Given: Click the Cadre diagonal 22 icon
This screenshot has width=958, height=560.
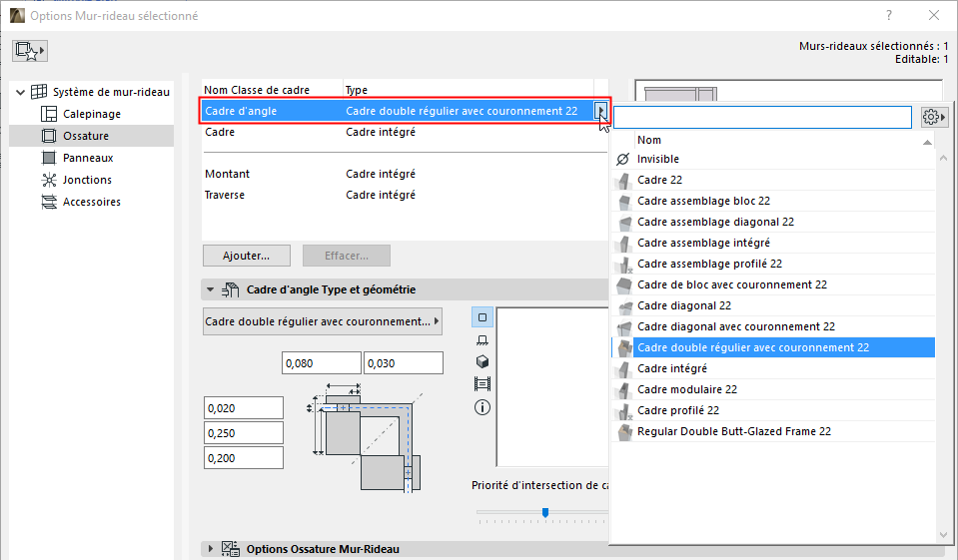Looking at the screenshot, I should point(623,306).
